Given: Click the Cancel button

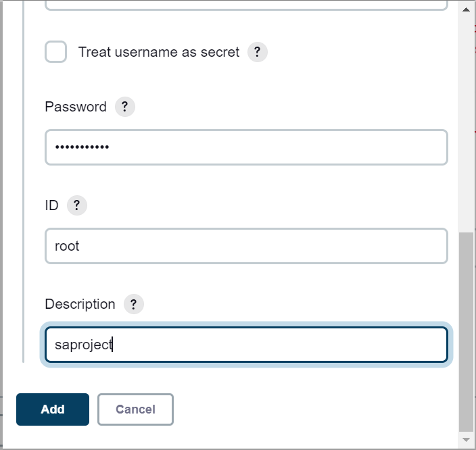Looking at the screenshot, I should pos(135,409).
